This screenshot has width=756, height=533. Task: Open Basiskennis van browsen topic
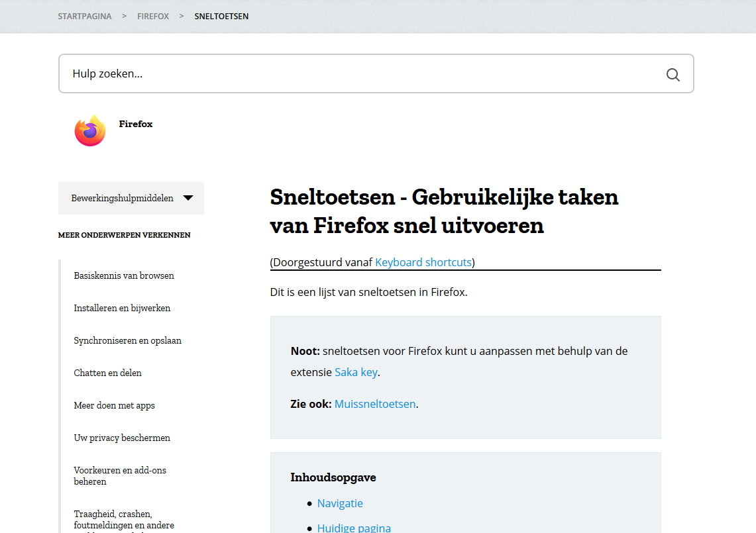pos(124,275)
